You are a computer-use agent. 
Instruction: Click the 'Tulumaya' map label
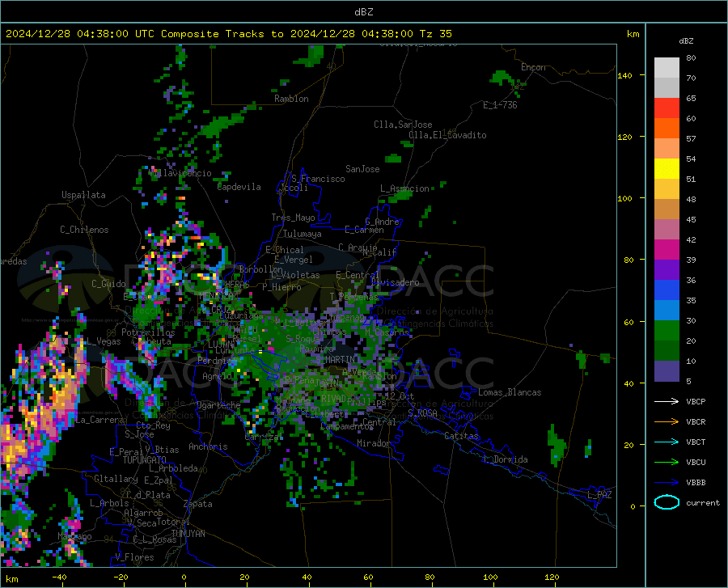[x=303, y=234]
